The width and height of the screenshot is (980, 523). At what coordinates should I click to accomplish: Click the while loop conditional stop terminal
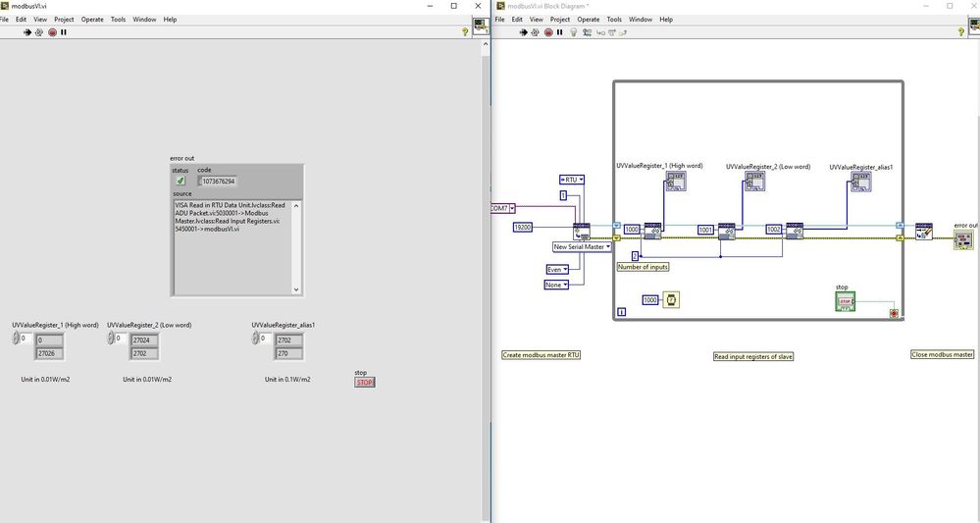894,313
